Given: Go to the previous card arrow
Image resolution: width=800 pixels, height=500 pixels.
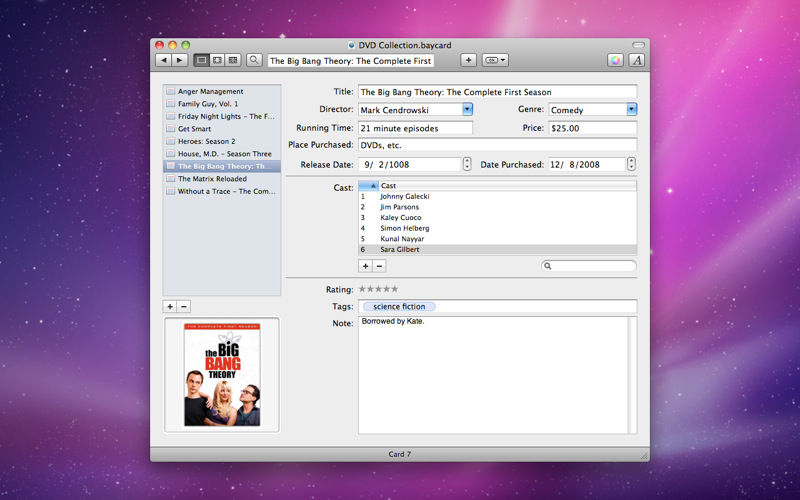Looking at the screenshot, I should click(x=163, y=60).
